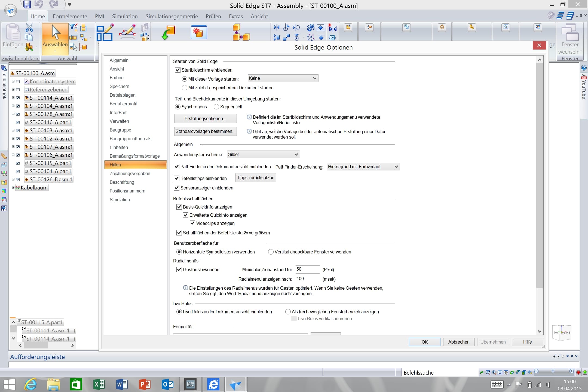588x392 pixels.
Task: Open the Mit dieser Vorlage starten dropdown
Action: [x=283, y=78]
